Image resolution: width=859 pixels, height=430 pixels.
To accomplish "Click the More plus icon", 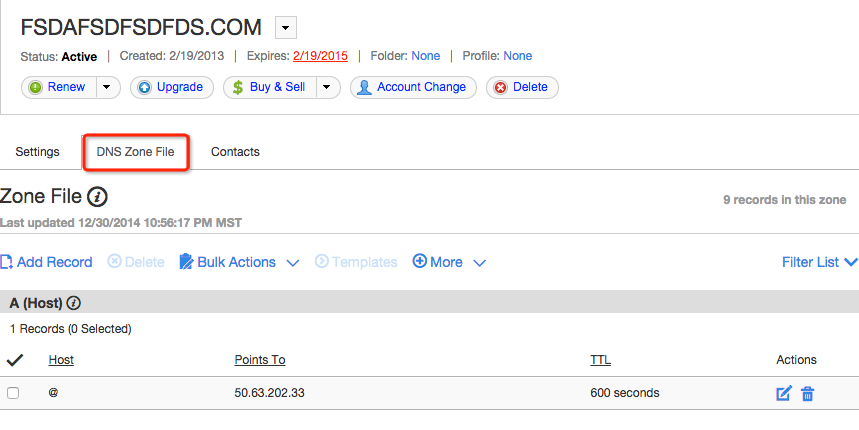I will click(419, 262).
